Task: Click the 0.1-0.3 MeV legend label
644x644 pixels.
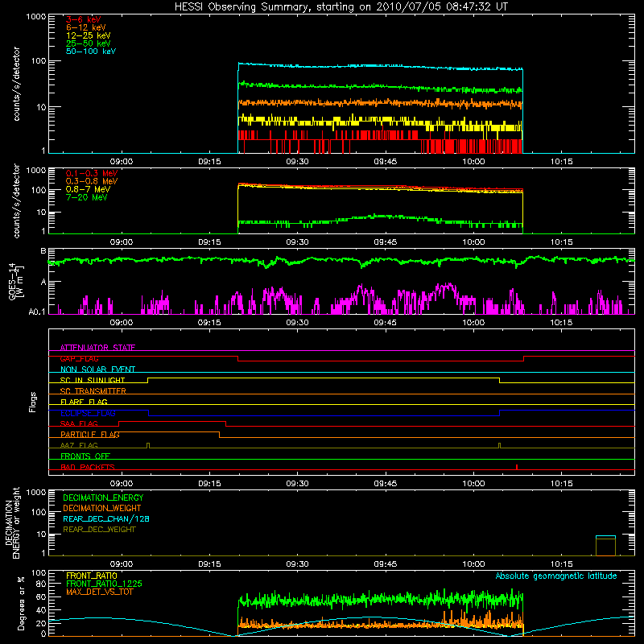Action: point(92,173)
